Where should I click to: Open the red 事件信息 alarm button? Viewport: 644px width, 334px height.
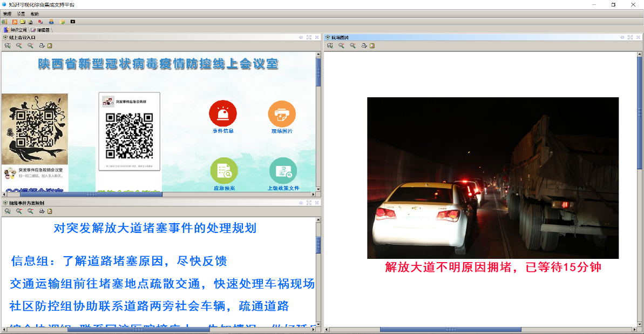coord(223,114)
